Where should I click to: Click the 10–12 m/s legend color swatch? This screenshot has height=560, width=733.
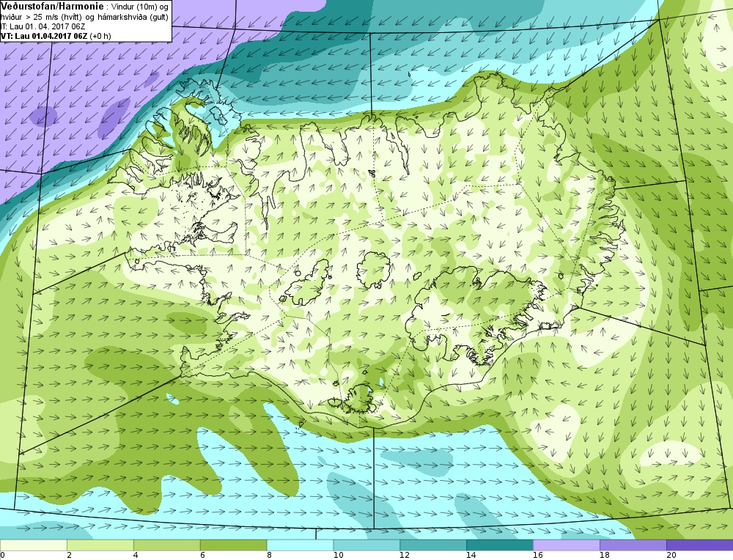(x=366, y=545)
